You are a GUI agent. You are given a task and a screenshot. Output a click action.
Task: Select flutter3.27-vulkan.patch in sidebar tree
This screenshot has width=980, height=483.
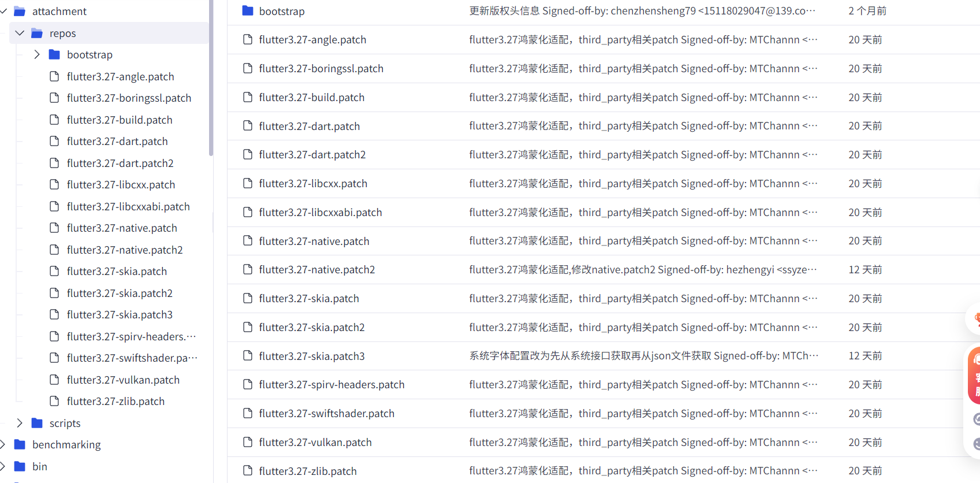(x=123, y=380)
